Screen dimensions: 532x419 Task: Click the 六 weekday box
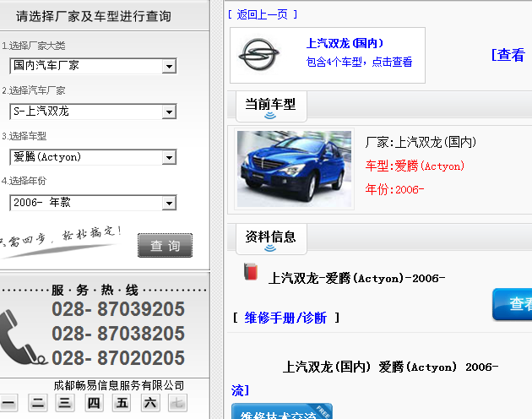(150, 403)
